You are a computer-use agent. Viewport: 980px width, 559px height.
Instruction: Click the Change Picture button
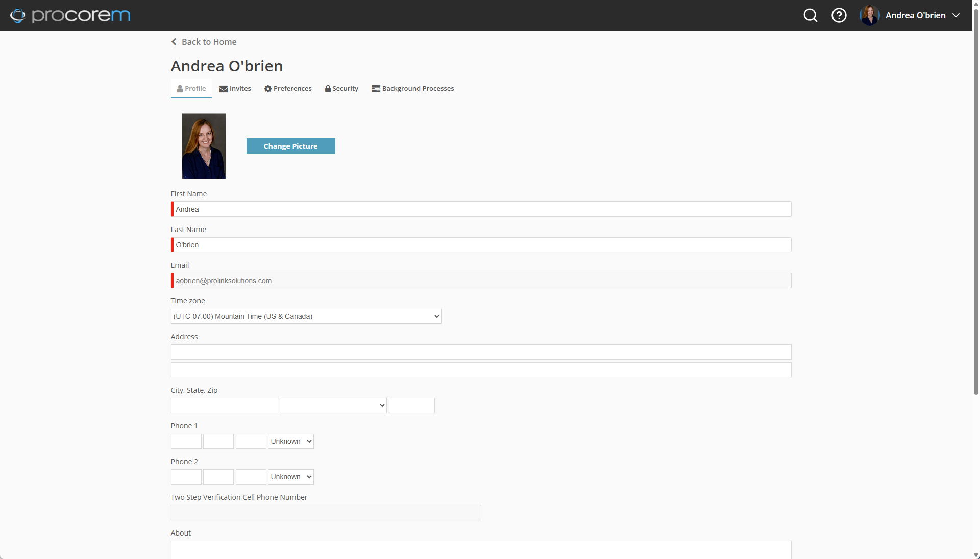(291, 146)
